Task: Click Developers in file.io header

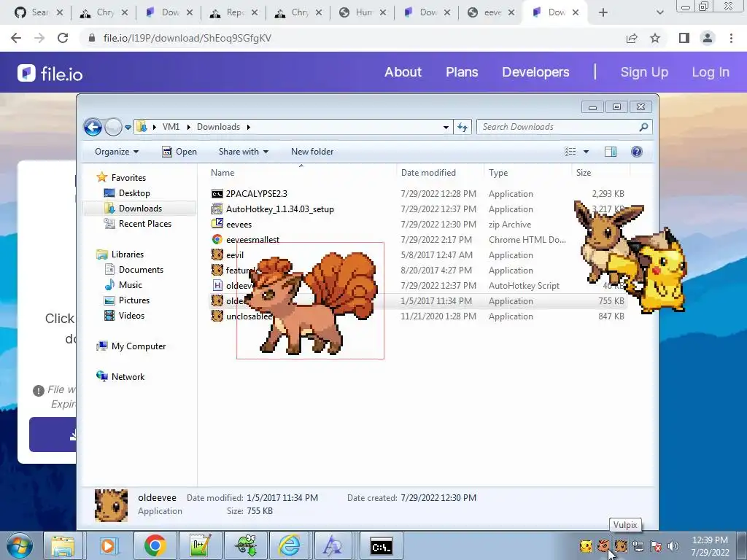Action: pos(535,72)
